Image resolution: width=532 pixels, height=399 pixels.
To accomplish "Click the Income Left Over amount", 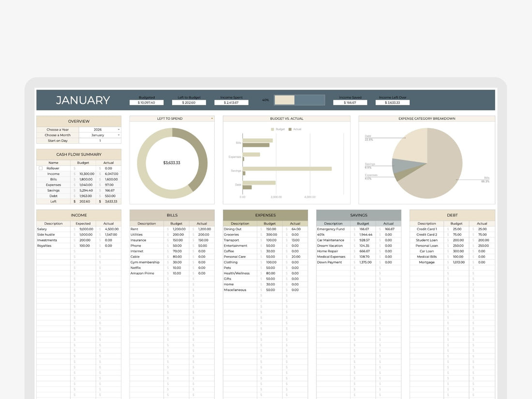I will click(393, 102).
